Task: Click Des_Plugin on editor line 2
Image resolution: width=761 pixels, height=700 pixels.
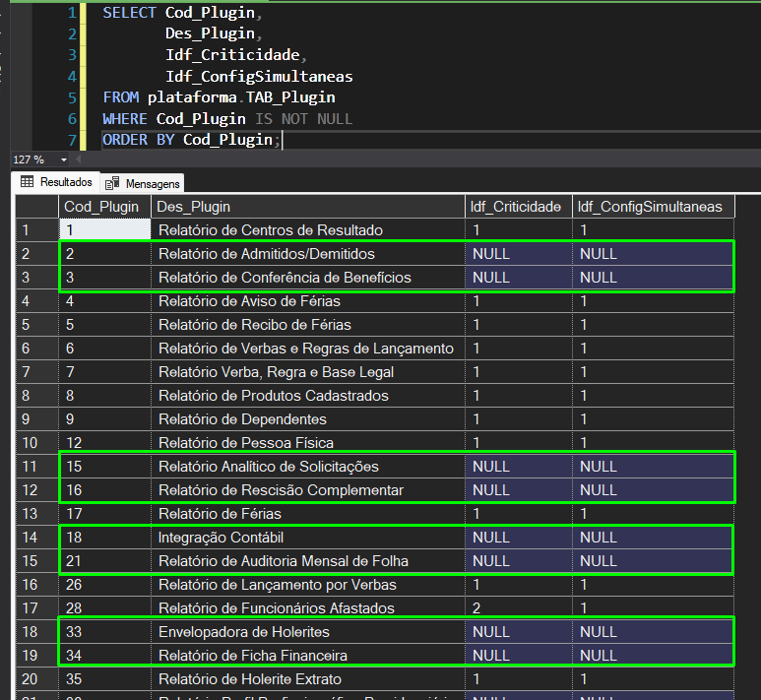Action: coord(210,33)
